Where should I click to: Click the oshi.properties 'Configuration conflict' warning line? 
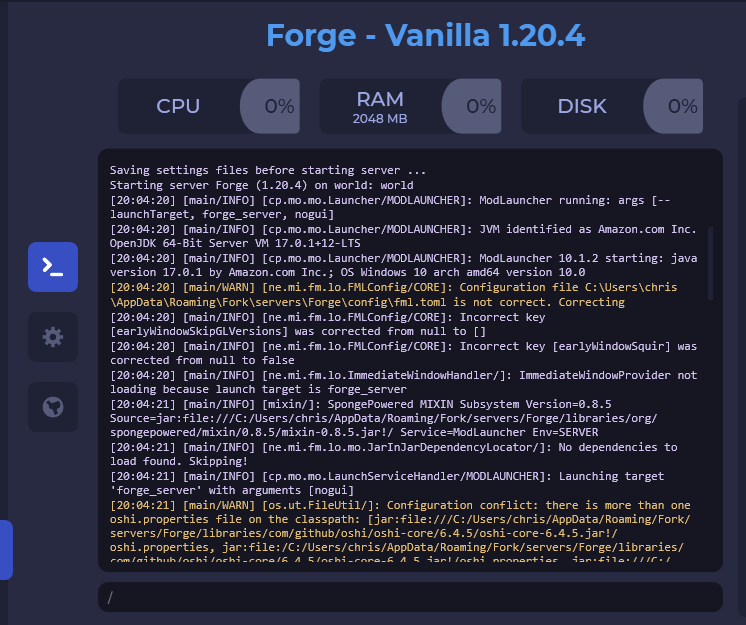[x=400, y=505]
